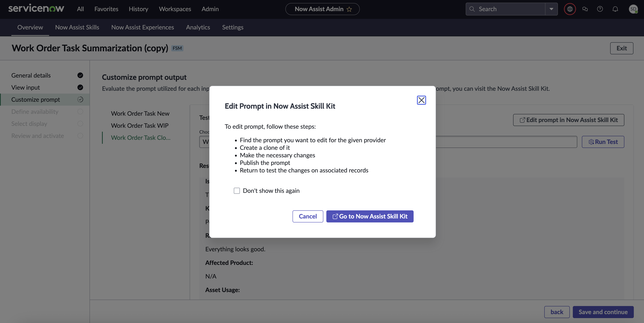Cancel the Edit Prompt dialog
Screen dimensions: 644x323
click(308, 216)
